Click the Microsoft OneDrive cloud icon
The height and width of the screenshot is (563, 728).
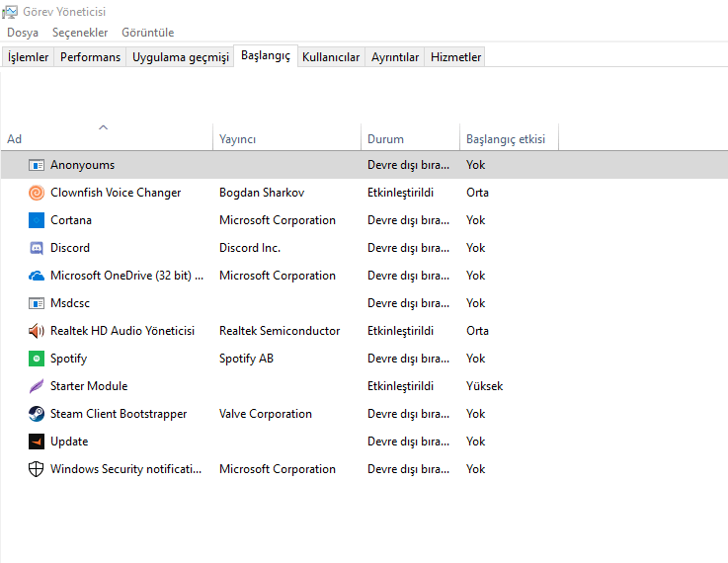click(x=37, y=276)
